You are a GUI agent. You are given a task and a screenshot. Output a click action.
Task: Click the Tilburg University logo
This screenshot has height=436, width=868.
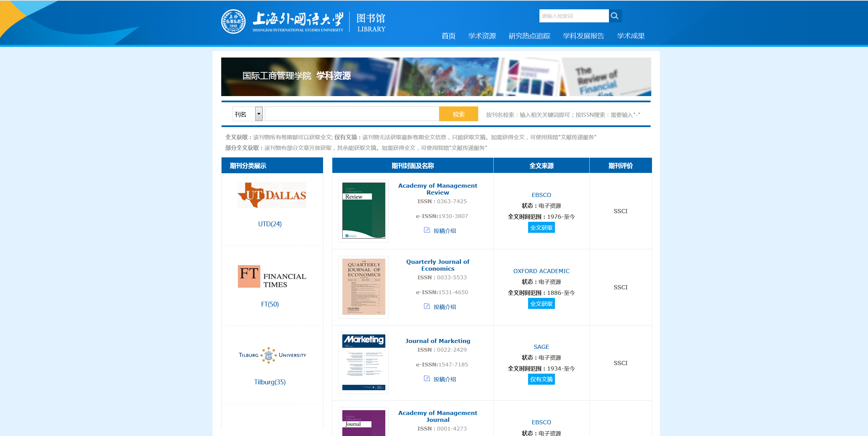pyautogui.click(x=272, y=355)
